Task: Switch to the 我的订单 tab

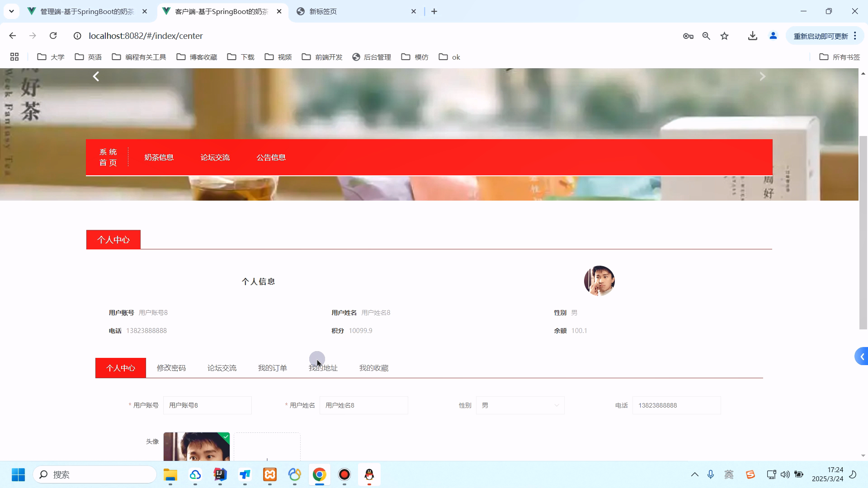Action: coord(272,368)
